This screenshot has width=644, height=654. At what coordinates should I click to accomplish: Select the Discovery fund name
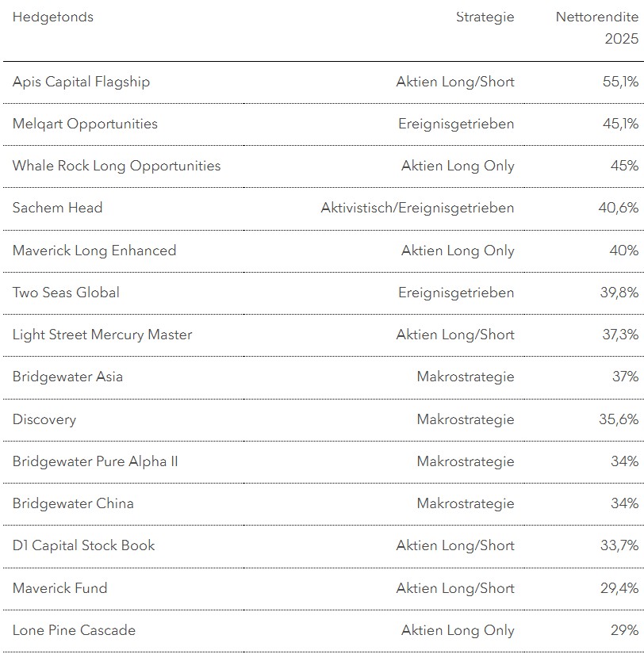click(x=44, y=419)
